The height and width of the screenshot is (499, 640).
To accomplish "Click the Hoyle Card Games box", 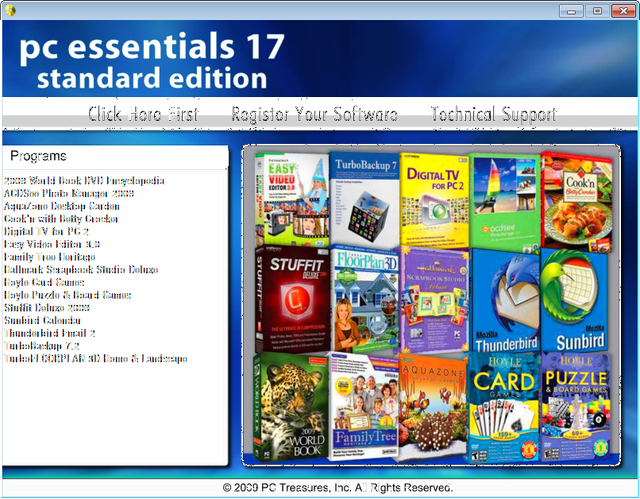I will (x=504, y=408).
